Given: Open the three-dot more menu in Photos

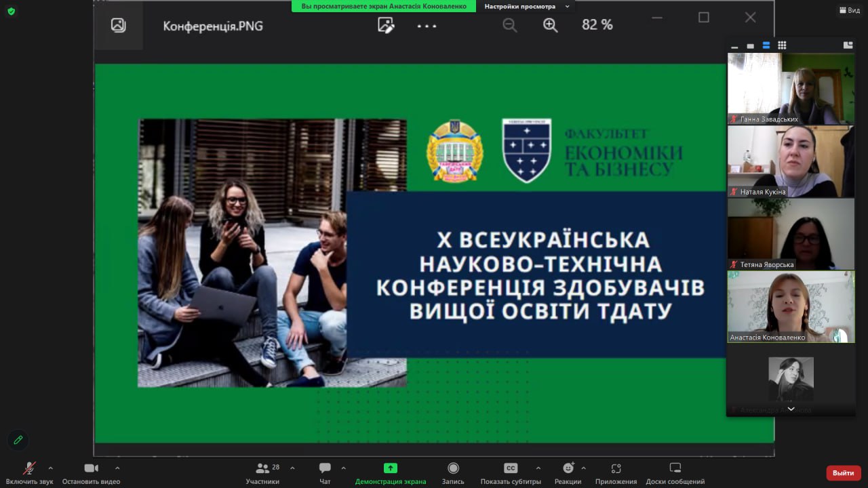Looking at the screenshot, I should point(427,26).
